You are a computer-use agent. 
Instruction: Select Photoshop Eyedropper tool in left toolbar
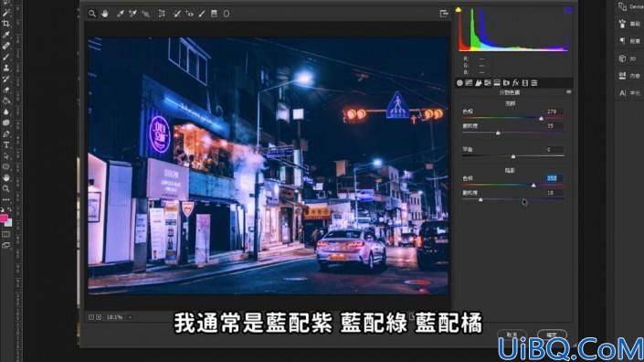[6, 35]
